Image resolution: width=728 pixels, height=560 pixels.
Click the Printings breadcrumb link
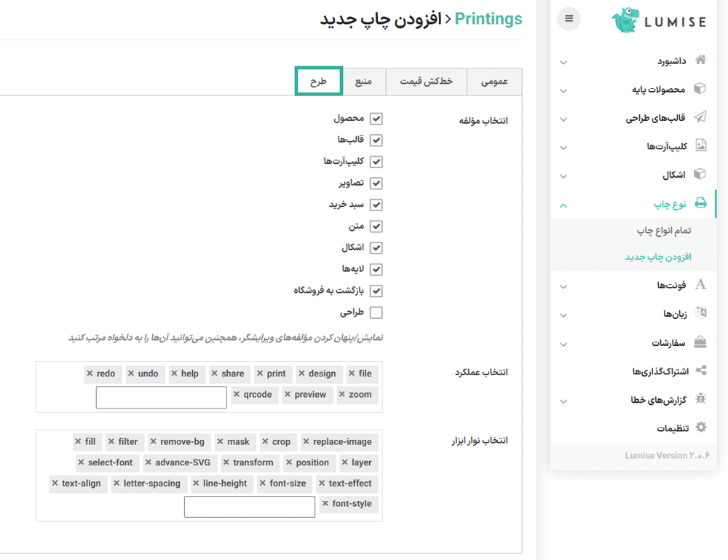point(488,19)
